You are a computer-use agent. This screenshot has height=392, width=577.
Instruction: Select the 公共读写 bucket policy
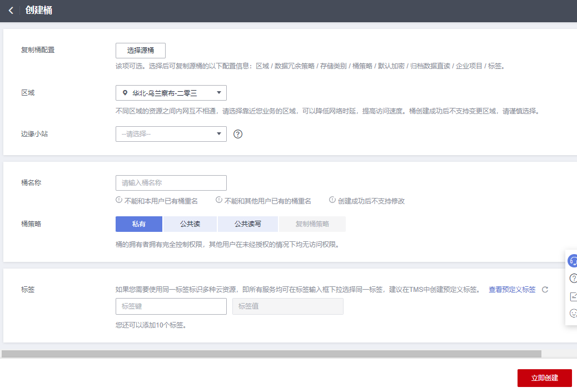pyautogui.click(x=248, y=224)
